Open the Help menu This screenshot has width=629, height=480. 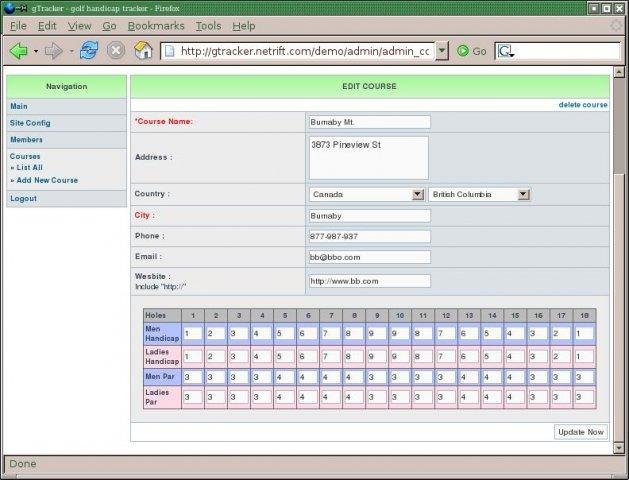point(243,26)
